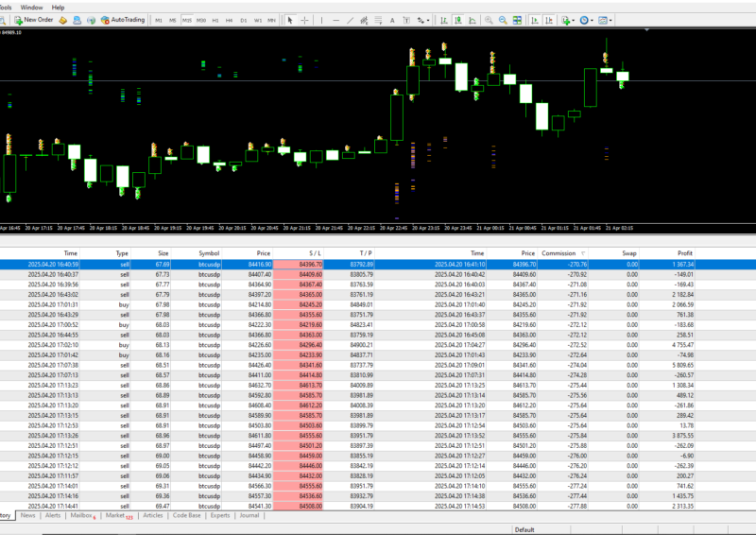This screenshot has height=535, width=756.
Task: Open the indicators list dropdown
Action: (x=570, y=19)
